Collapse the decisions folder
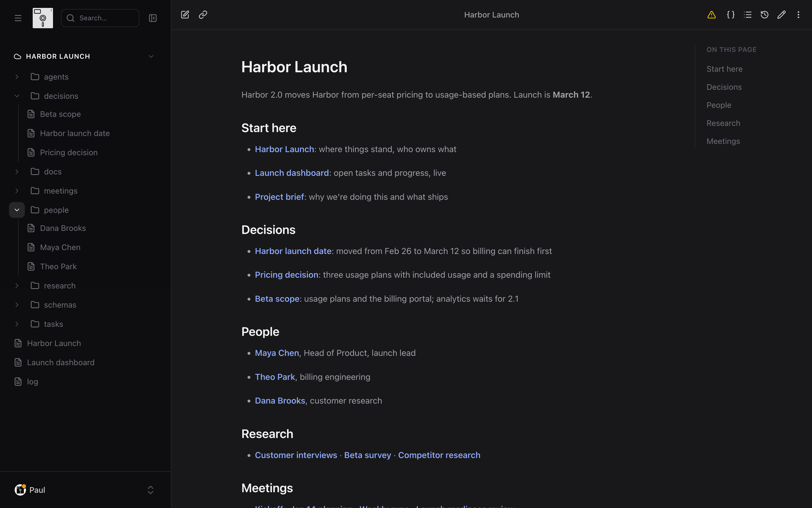The image size is (812, 508). (17, 96)
